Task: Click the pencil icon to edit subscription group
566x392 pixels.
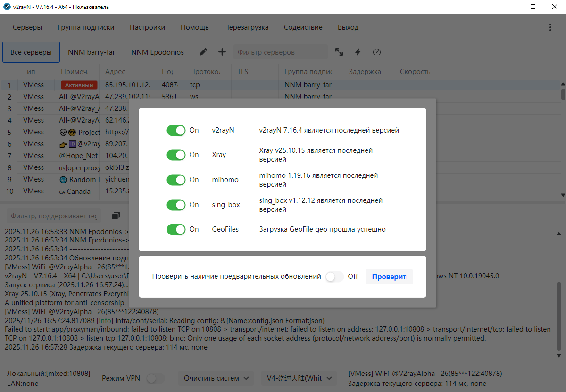Action: 203,52
